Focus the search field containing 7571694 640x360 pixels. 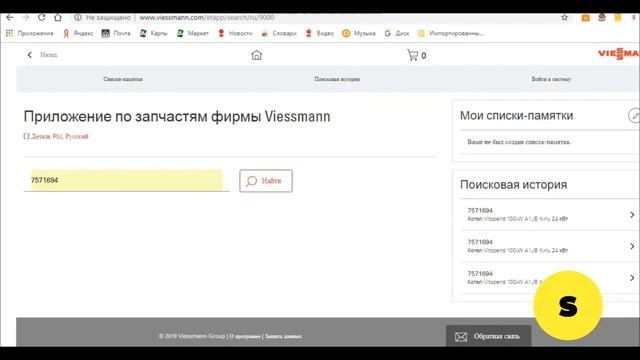(x=127, y=180)
